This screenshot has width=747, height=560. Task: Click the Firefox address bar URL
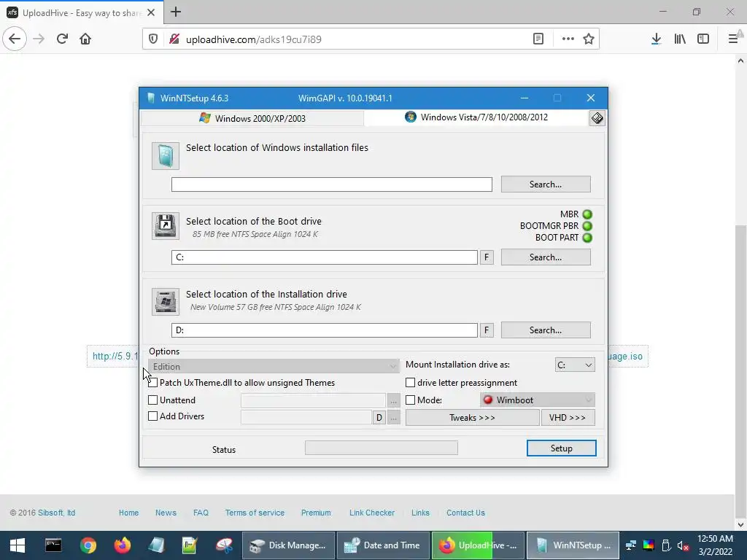pos(253,39)
